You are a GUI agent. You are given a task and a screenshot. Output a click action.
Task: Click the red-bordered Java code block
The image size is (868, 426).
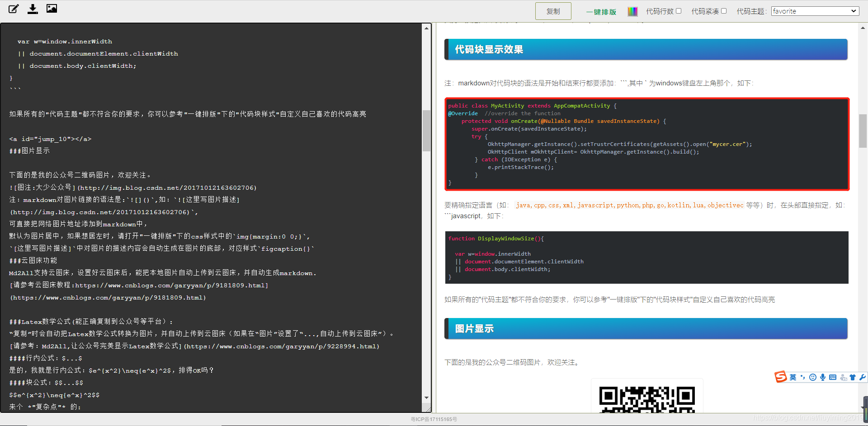click(x=647, y=144)
